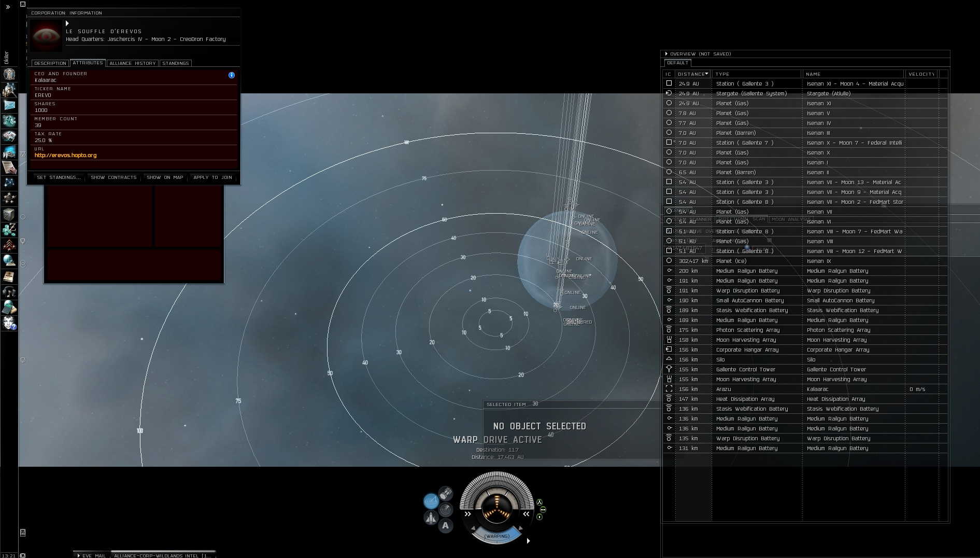
Task: Click the Arazu ship bracket icon in the overview
Action: [669, 389]
